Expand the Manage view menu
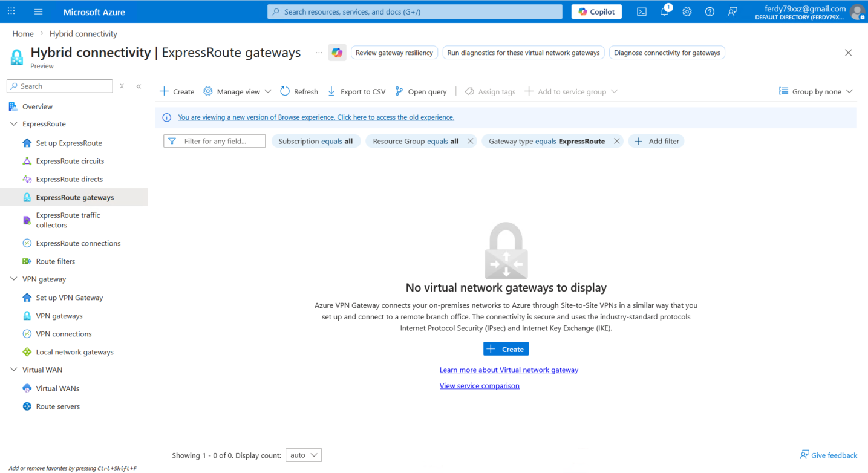 click(x=238, y=91)
